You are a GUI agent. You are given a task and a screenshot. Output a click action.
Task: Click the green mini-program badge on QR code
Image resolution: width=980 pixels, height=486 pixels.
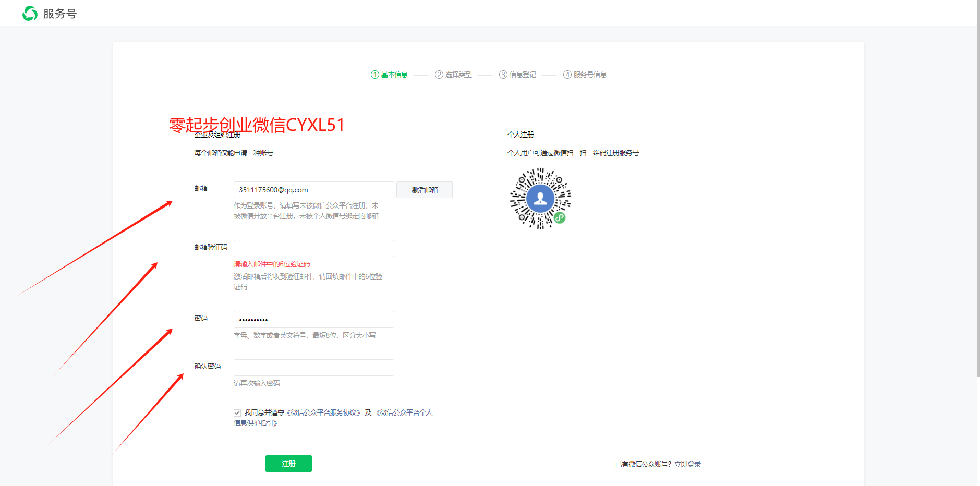click(x=560, y=217)
